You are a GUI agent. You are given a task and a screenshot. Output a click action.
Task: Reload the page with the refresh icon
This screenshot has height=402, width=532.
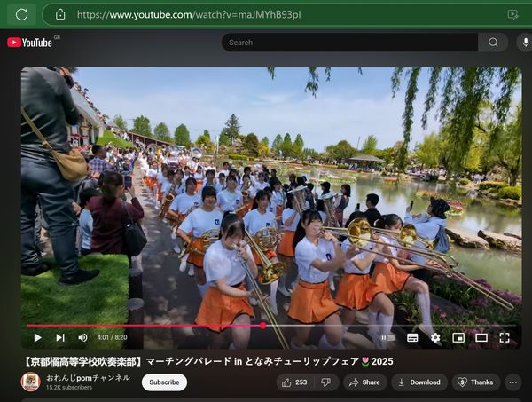pyautogui.click(x=21, y=14)
